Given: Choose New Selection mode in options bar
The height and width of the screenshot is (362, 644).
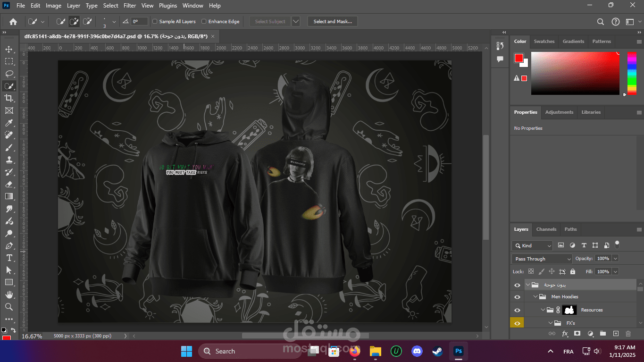Looking at the screenshot, I should [61, 21].
